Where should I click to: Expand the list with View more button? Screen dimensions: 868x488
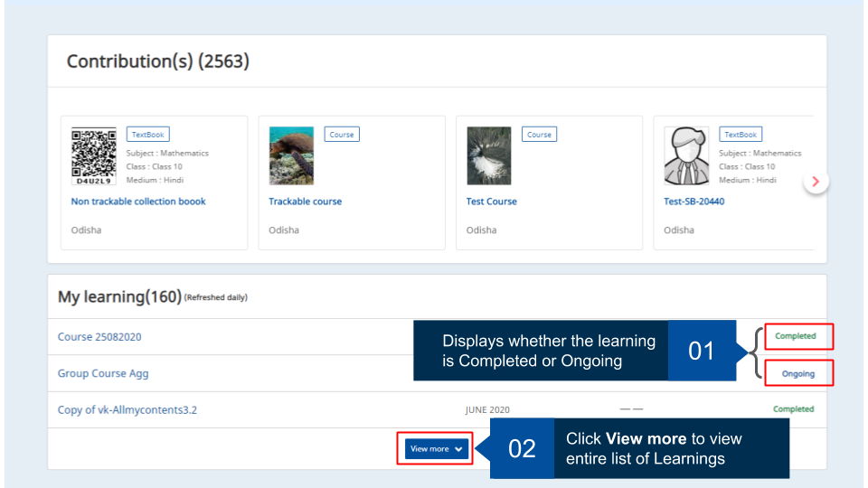tap(435, 449)
